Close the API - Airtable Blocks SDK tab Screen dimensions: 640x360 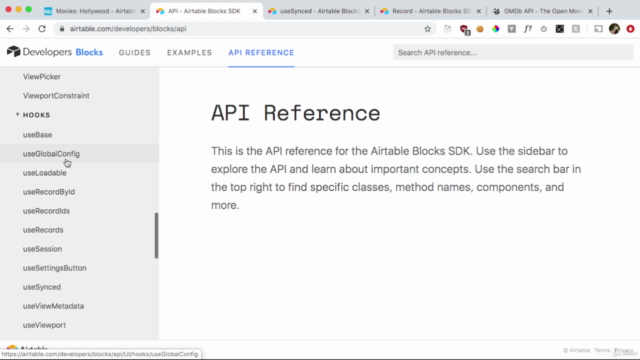[255, 11]
